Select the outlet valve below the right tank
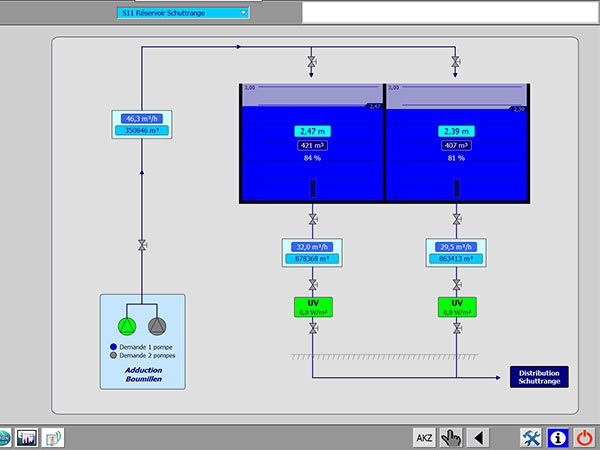 pos(457,219)
